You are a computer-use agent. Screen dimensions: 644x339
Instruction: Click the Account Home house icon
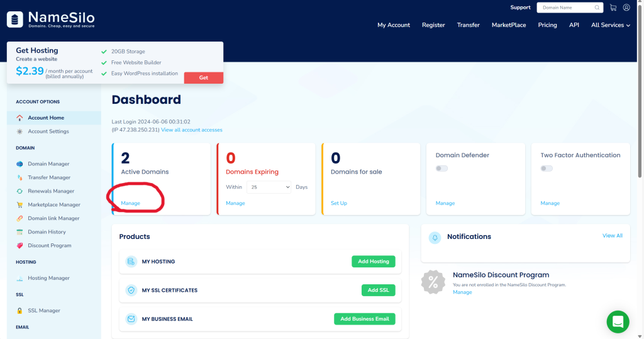point(19,118)
